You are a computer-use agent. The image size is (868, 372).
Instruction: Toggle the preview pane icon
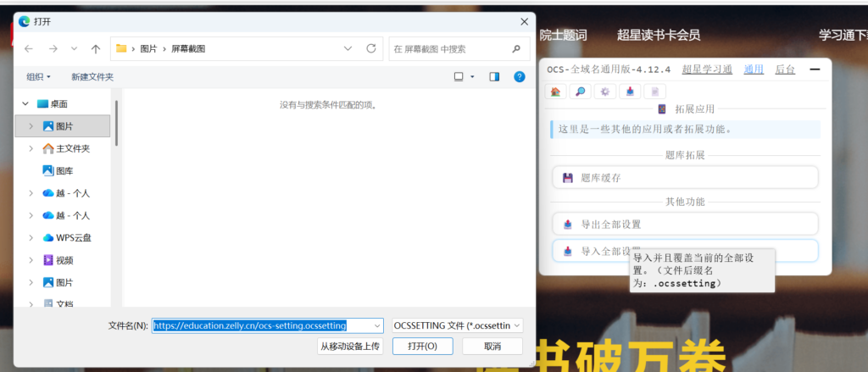coord(494,76)
